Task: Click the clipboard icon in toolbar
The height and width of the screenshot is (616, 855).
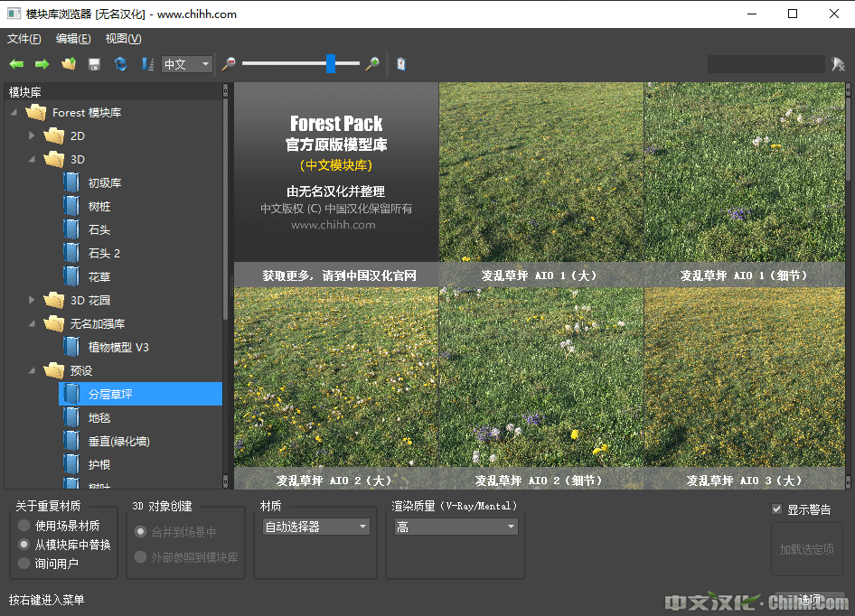Action: coord(400,64)
